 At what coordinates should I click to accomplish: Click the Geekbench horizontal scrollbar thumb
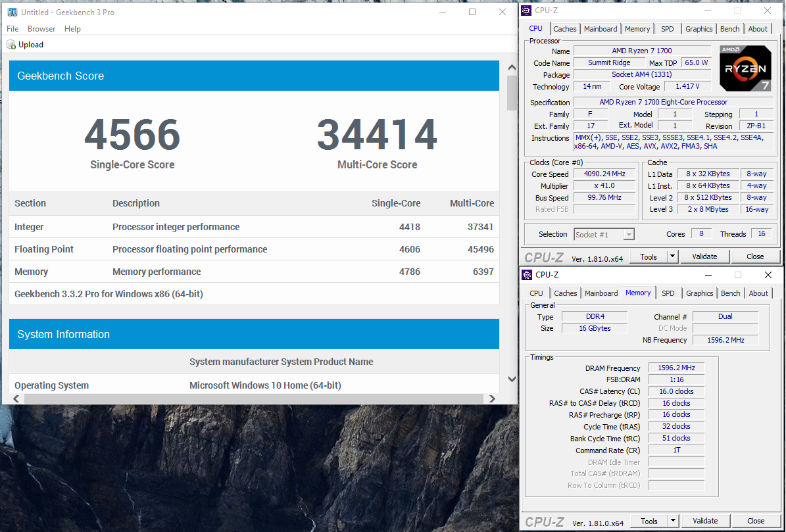tap(253, 399)
